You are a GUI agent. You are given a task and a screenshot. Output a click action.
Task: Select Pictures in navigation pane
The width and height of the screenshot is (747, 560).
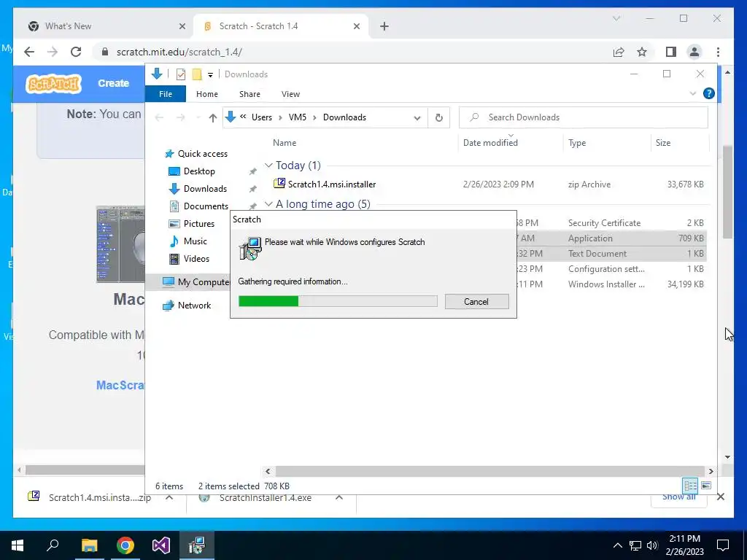192,224
